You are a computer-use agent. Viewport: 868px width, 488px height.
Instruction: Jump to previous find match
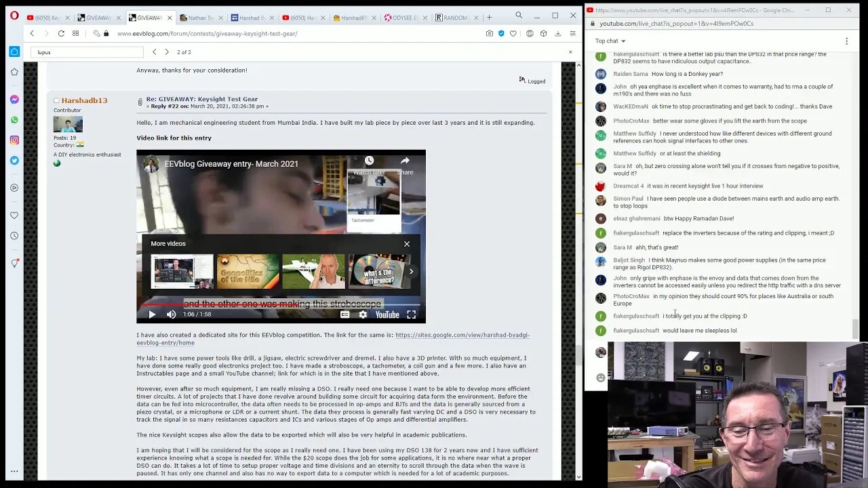pyautogui.click(x=154, y=52)
